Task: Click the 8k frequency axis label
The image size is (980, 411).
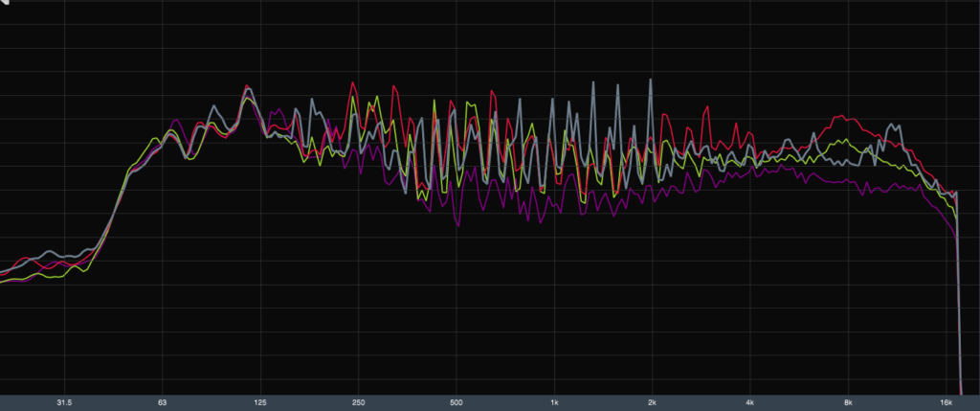Action: point(849,402)
